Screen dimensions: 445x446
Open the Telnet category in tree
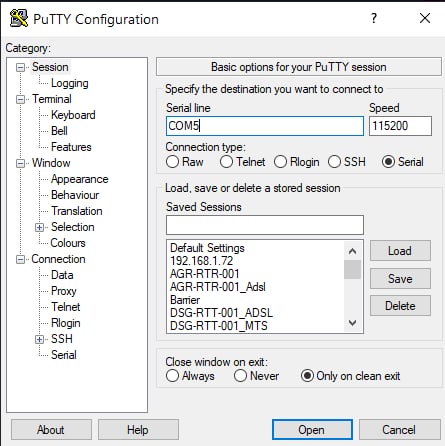(x=66, y=307)
